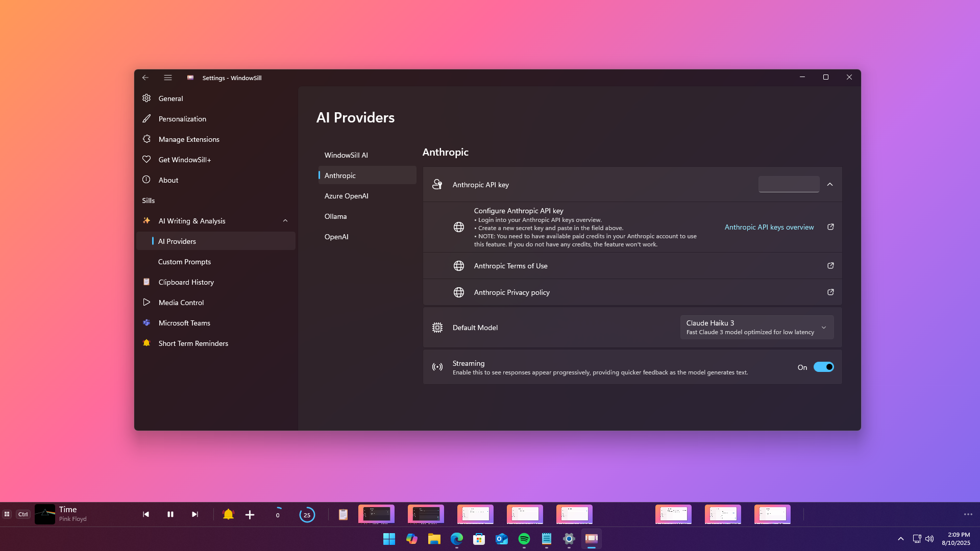Click the back arrow in title bar

tap(145, 78)
